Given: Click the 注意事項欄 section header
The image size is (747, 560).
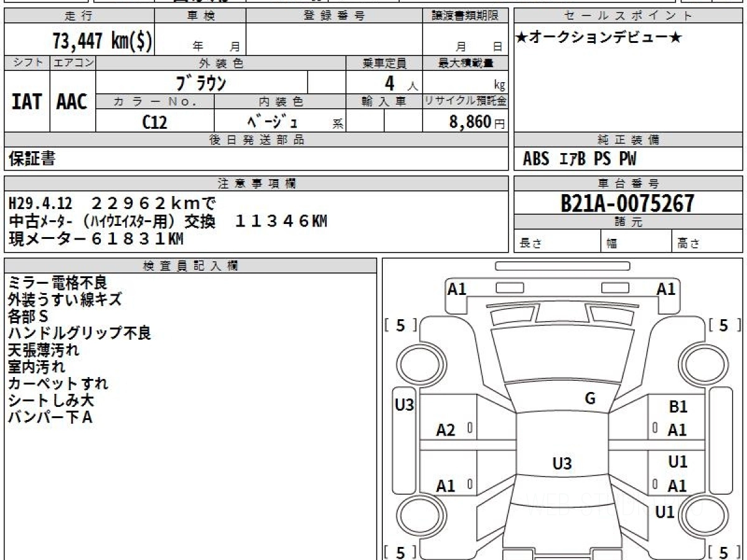Looking at the screenshot, I should point(256,184).
